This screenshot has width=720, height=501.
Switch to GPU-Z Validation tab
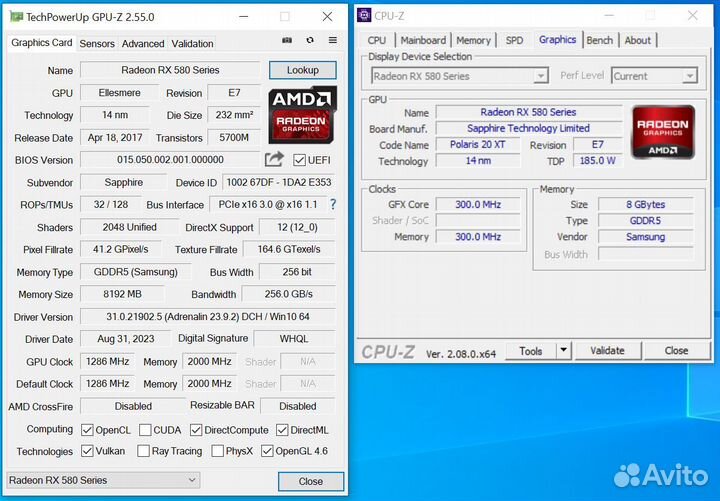point(192,44)
